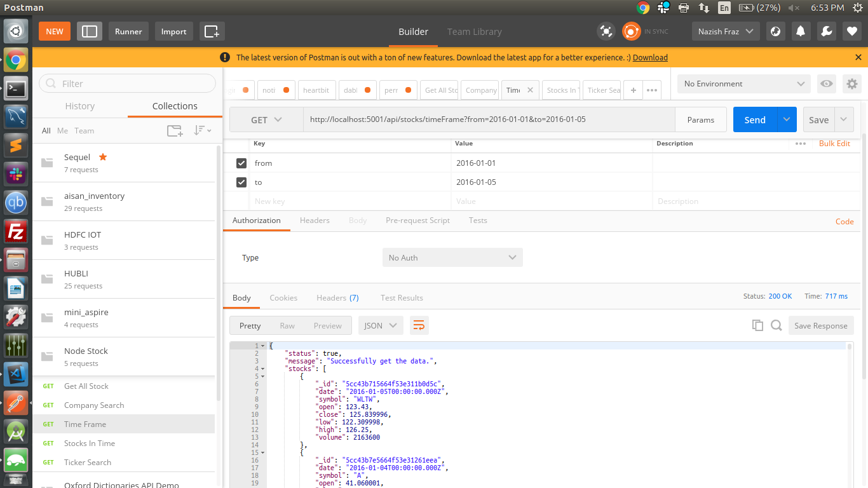This screenshot has width=868, height=488.
Task: Open the Runner button
Action: click(128, 31)
